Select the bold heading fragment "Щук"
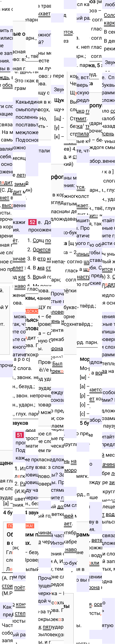 (x=59, y=100)
